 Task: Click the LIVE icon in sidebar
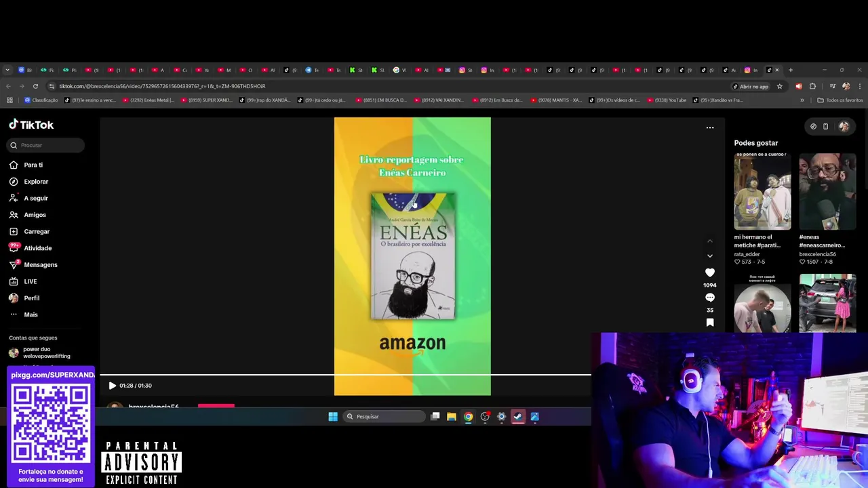click(x=14, y=281)
